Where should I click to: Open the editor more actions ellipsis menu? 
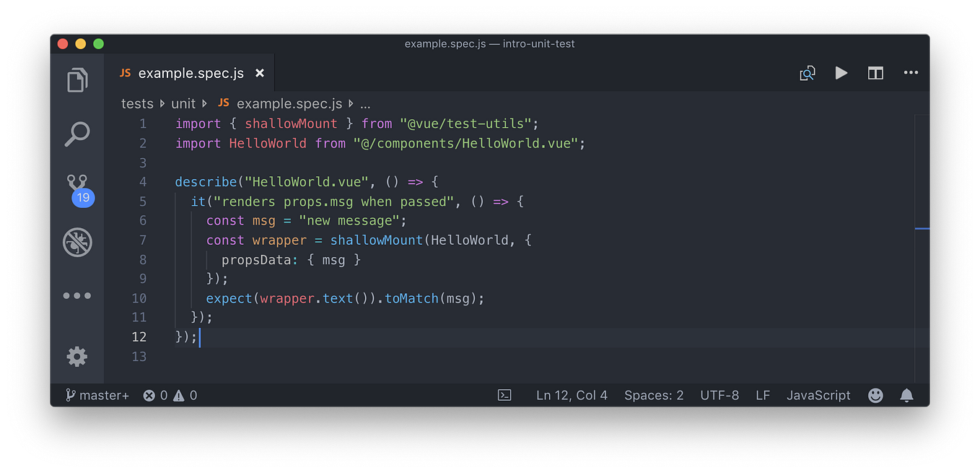click(911, 72)
